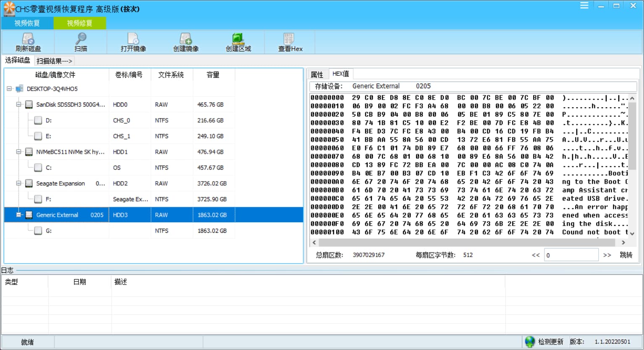Switch to the HEX值 tab
This screenshot has width=644, height=350.
[340, 74]
